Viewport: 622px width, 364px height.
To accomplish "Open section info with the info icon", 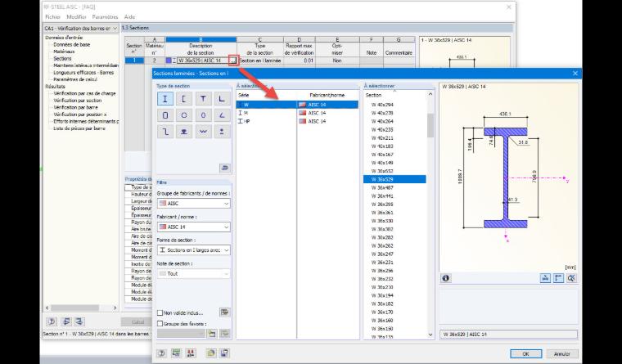I will (x=445, y=278).
